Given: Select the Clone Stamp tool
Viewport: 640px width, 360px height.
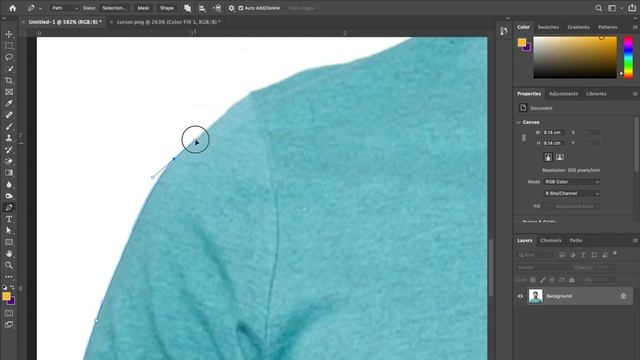Looking at the screenshot, I should tap(9, 138).
